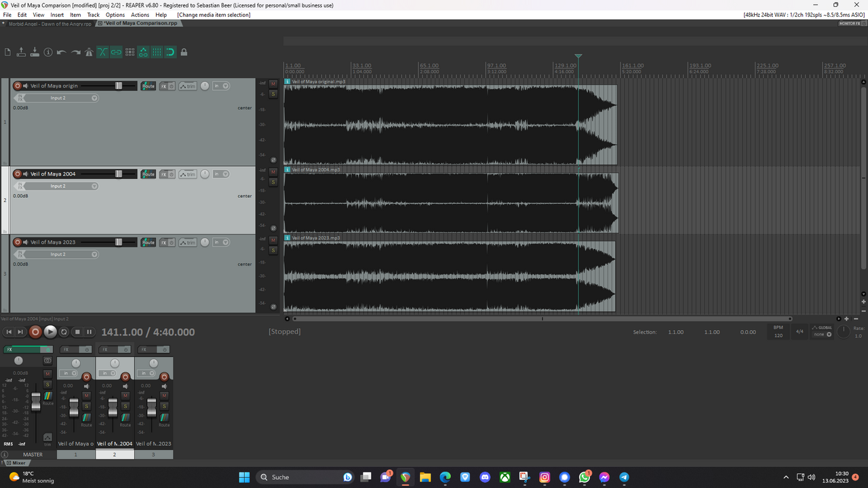Image resolution: width=868 pixels, height=488 pixels.
Task: Click trim envelope button on 2004 track
Action: (188, 174)
